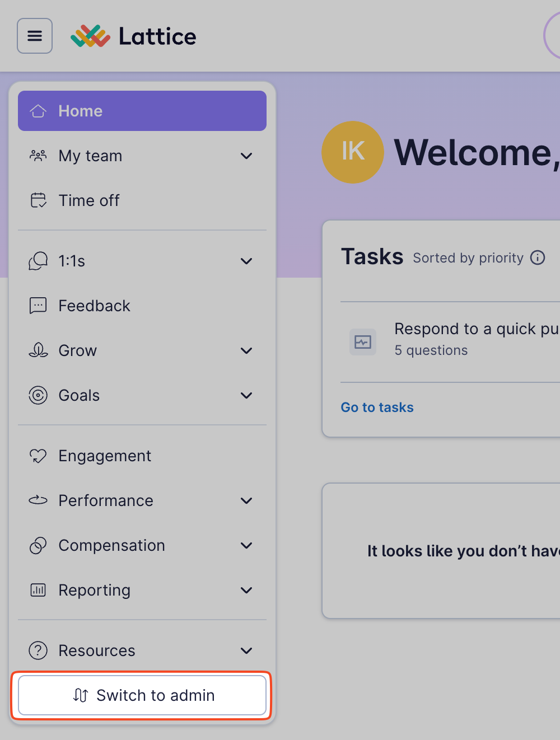
Task: Expand the 1:1s chevron arrow
Action: [246, 261]
